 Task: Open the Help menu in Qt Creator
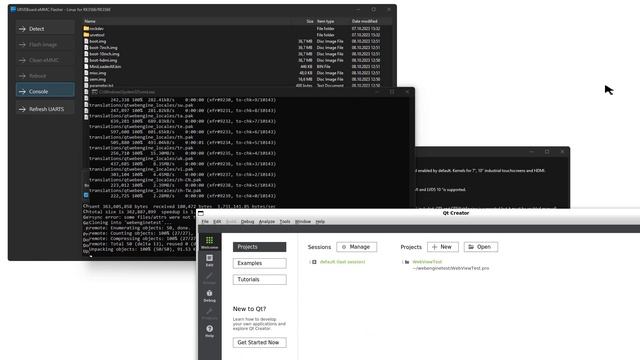pos(320,222)
